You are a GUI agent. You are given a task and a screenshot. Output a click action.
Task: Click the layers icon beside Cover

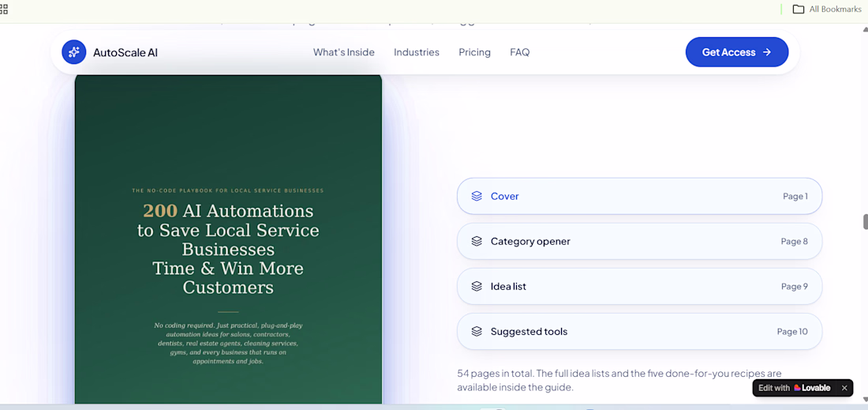(x=477, y=196)
